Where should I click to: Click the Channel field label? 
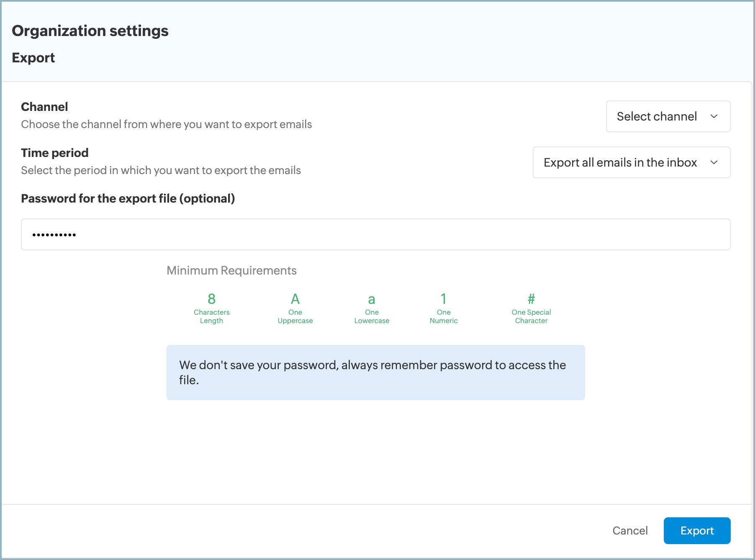click(x=44, y=107)
